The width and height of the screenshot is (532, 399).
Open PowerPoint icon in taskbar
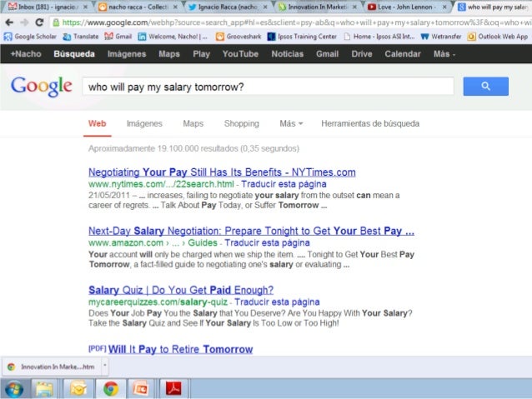coord(141,388)
